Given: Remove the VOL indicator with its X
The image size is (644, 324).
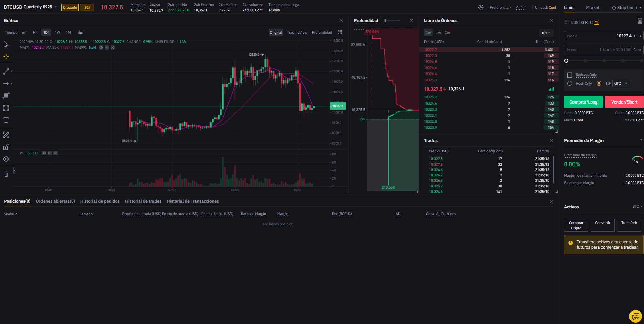Looking at the screenshot, I should point(55,153).
